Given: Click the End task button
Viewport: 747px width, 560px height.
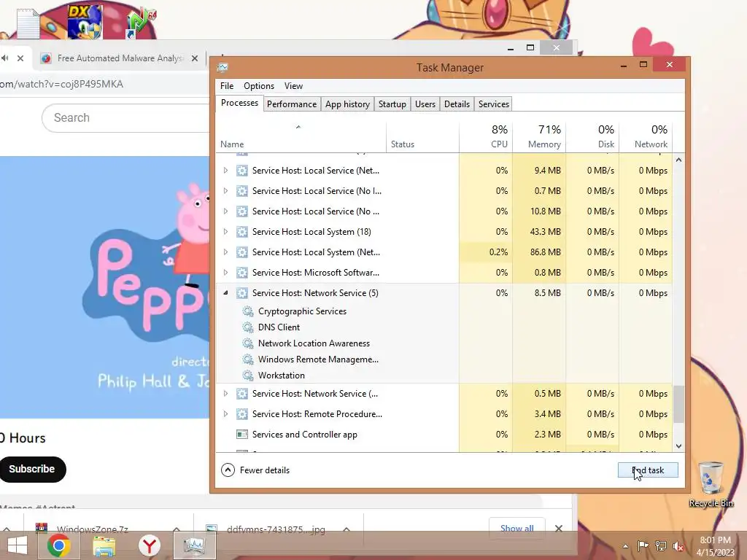Looking at the screenshot, I should (648, 470).
